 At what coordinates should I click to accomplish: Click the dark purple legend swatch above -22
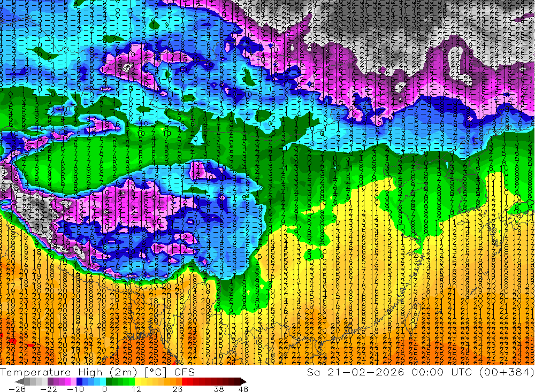[50, 381]
